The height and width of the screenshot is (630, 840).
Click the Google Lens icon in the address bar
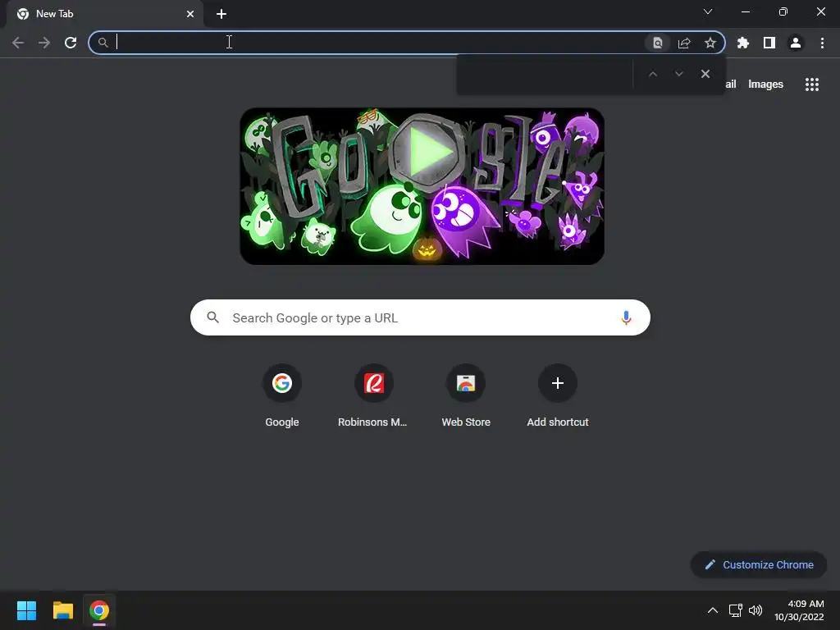[x=657, y=43]
